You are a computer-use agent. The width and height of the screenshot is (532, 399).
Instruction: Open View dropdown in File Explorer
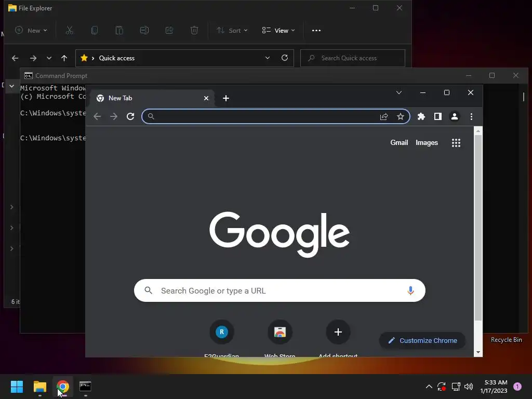(278, 31)
